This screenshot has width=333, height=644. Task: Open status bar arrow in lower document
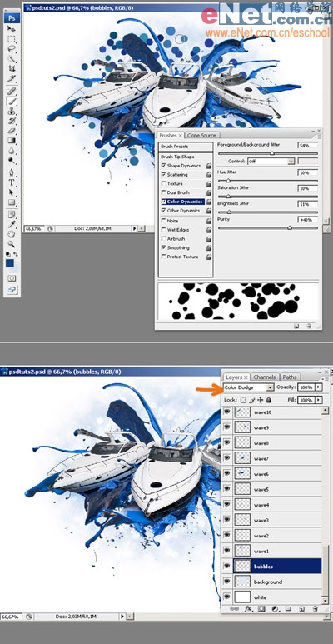click(x=122, y=617)
